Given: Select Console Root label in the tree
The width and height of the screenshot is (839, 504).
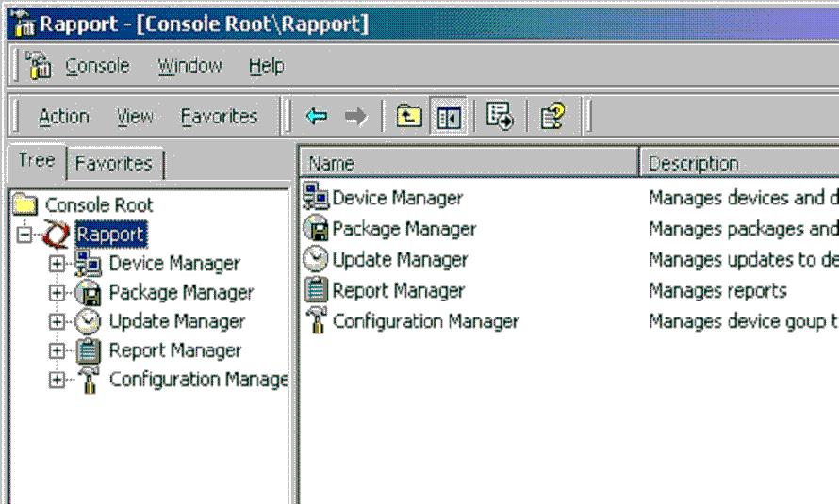Looking at the screenshot, I should pyautogui.click(x=99, y=204).
